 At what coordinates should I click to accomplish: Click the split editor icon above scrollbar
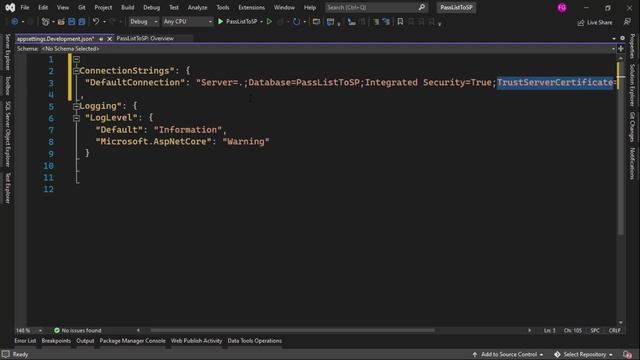(x=621, y=49)
